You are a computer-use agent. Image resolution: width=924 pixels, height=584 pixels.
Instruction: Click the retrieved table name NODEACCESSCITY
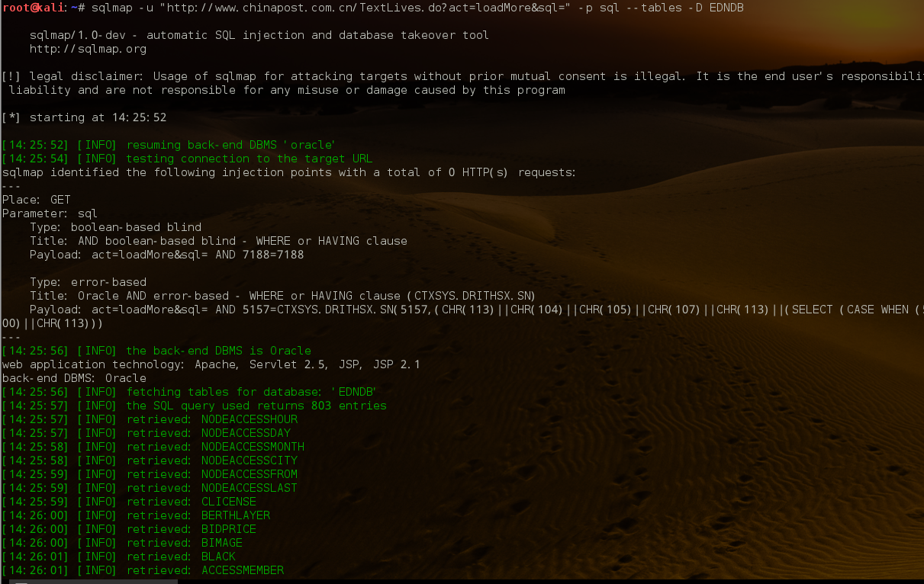point(250,460)
